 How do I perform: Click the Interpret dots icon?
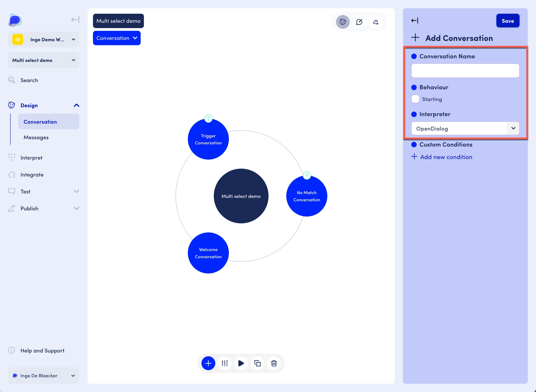click(12, 157)
